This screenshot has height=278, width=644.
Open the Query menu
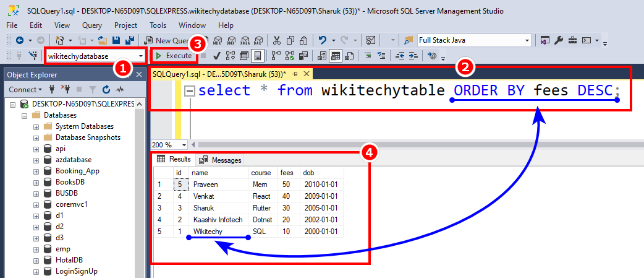pos(91,25)
